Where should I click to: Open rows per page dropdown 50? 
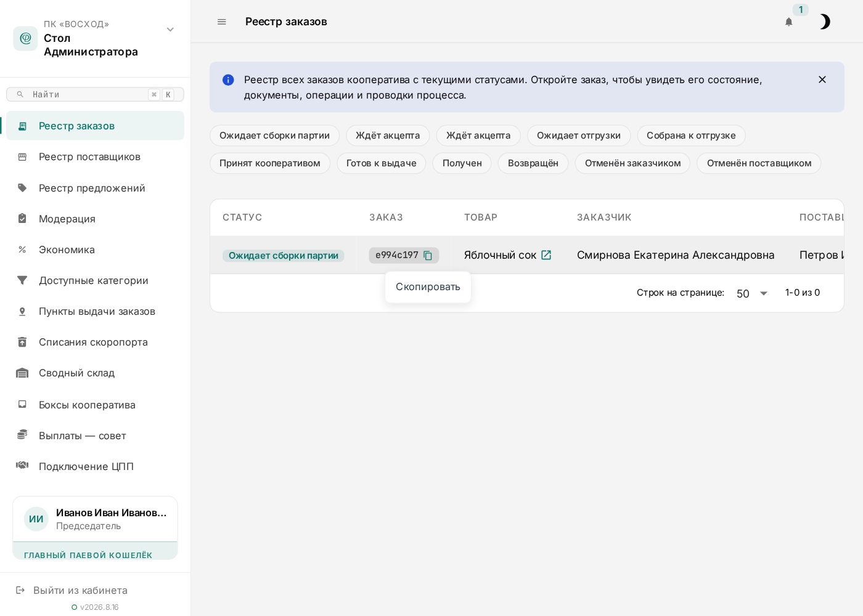[x=752, y=293]
